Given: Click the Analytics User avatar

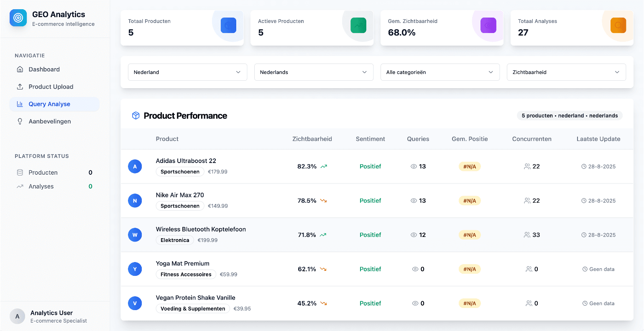Looking at the screenshot, I should [x=17, y=316].
